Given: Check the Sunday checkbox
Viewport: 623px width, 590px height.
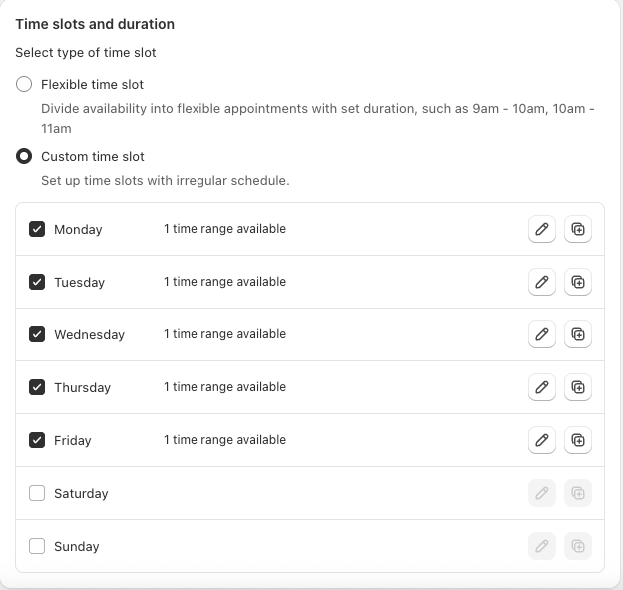Looking at the screenshot, I should point(37,546).
